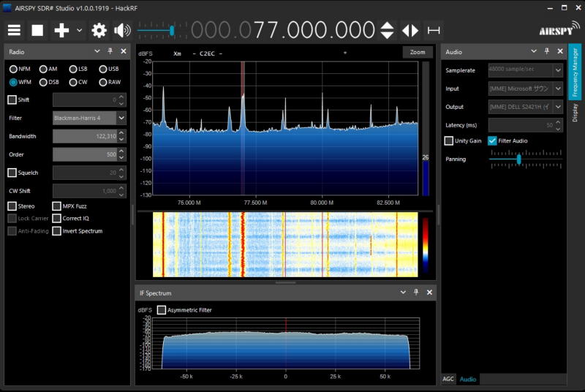Select the NFM mode radio button
This screenshot has width=585, height=392.
tap(13, 69)
